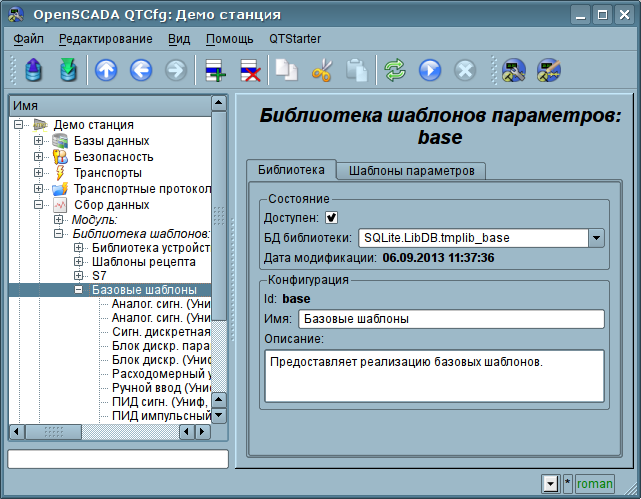Open the first QTStarter module icon
The width and height of the screenshot is (641, 499).
pos(514,70)
